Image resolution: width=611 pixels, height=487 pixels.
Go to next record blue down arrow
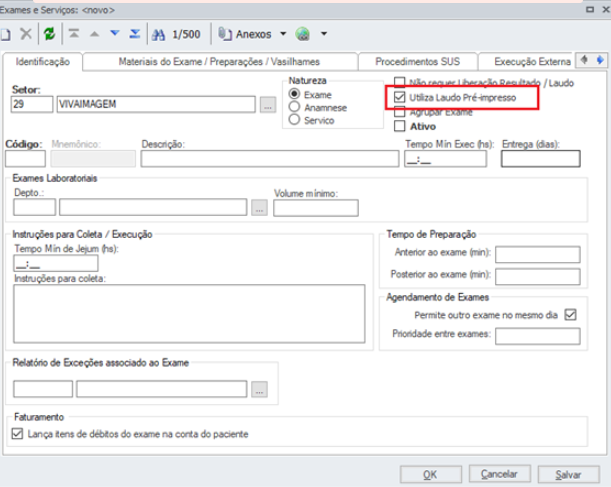coord(115,34)
